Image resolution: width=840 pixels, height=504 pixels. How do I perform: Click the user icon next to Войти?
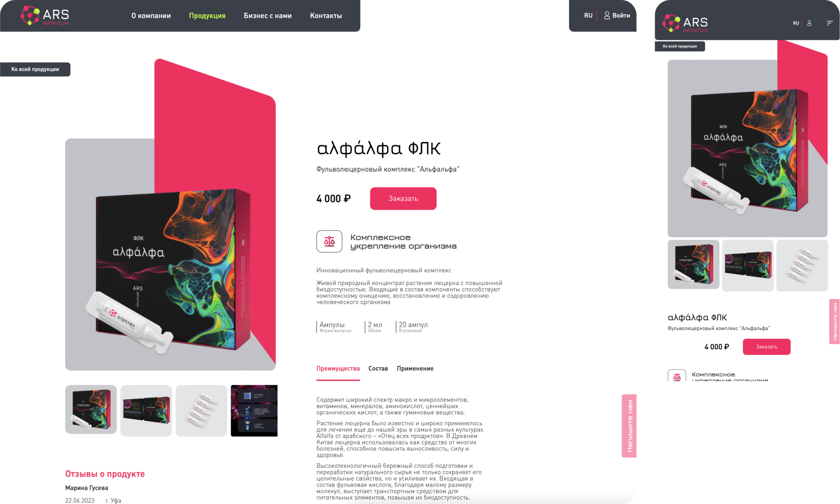(607, 16)
